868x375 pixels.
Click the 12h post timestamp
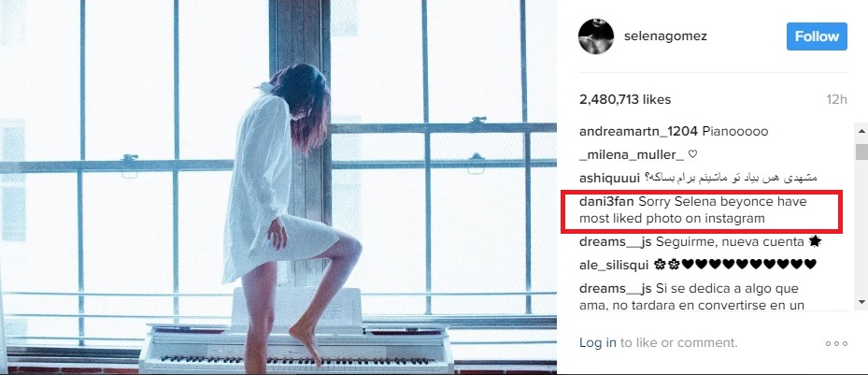click(x=836, y=100)
